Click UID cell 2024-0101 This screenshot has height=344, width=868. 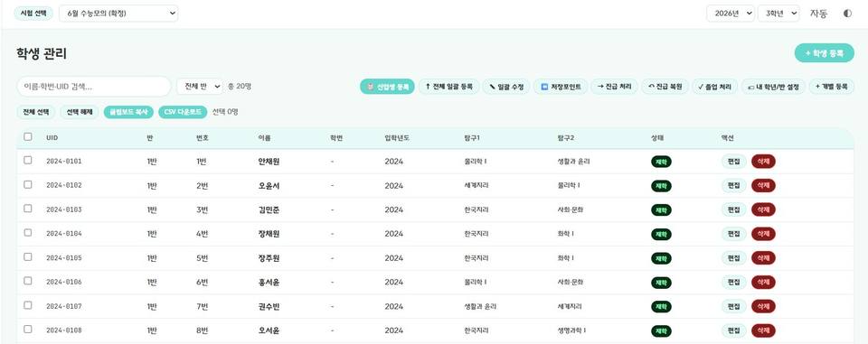click(63, 162)
